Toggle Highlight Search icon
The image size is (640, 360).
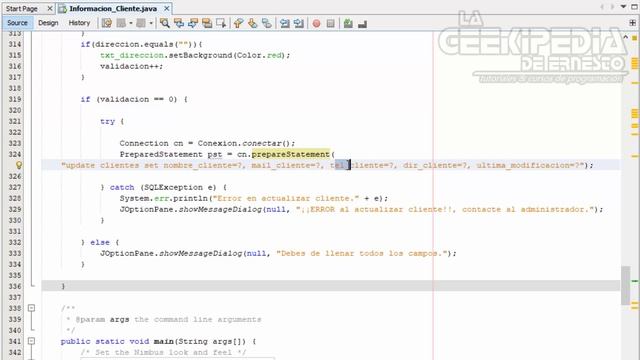pyautogui.click(x=207, y=23)
